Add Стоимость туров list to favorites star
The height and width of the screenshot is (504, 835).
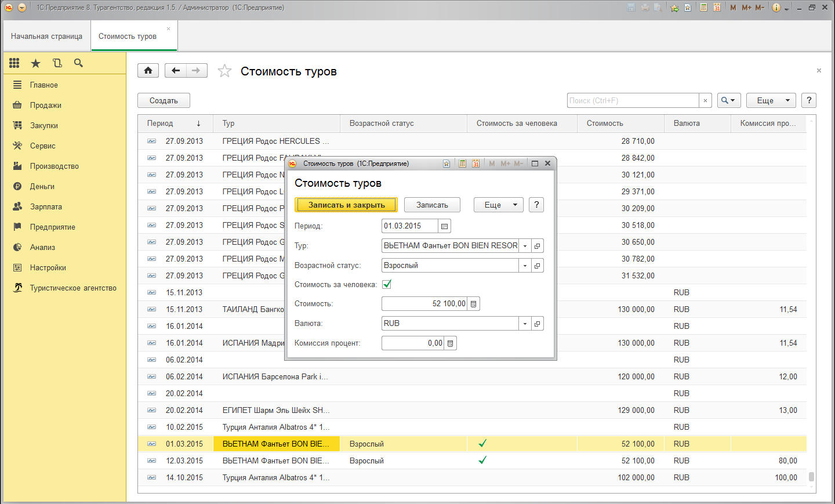point(224,71)
